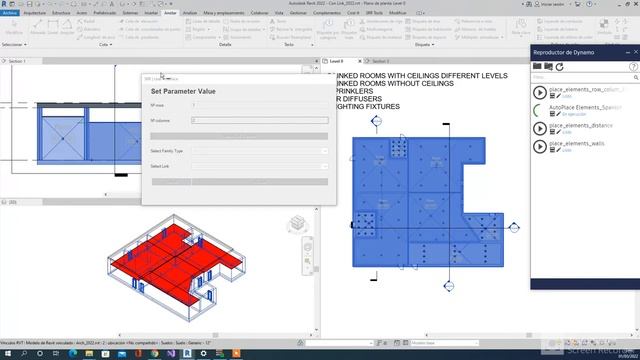Expand the Cota panel dropdown
Image resolution: width=640 pixels, height=360 pixels.
tap(106, 44)
